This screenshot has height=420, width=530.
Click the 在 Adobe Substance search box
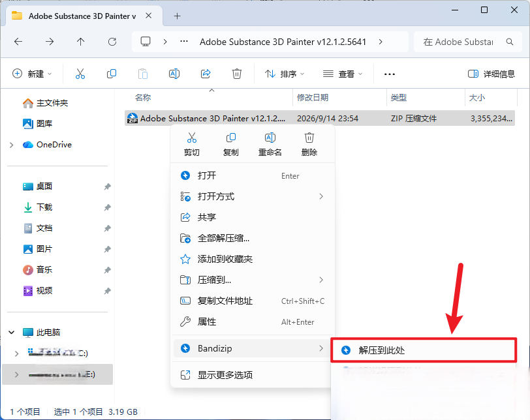click(468, 42)
